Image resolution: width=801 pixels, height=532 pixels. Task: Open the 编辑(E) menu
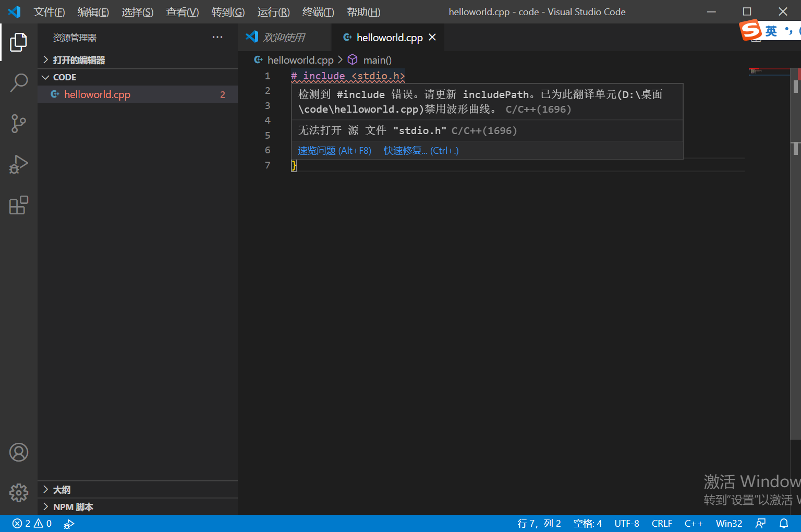pos(93,12)
